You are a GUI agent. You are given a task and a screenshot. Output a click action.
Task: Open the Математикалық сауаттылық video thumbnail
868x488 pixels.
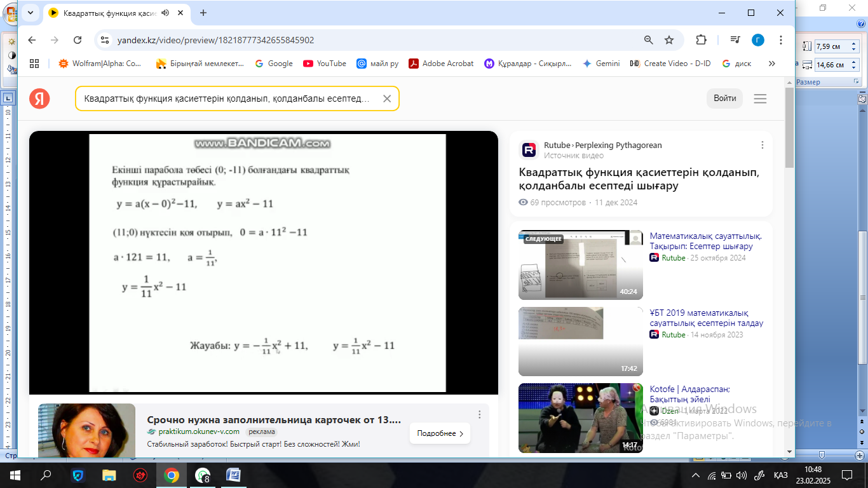point(581,265)
